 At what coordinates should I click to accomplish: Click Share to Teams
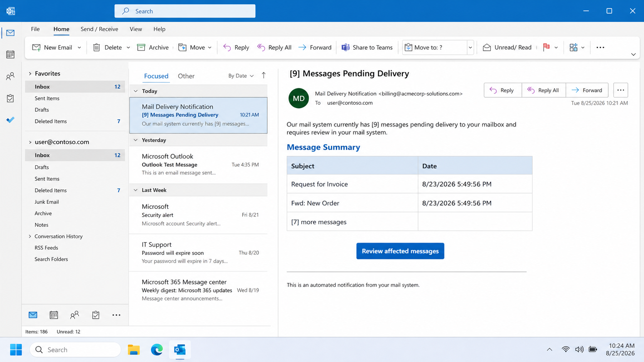(367, 47)
